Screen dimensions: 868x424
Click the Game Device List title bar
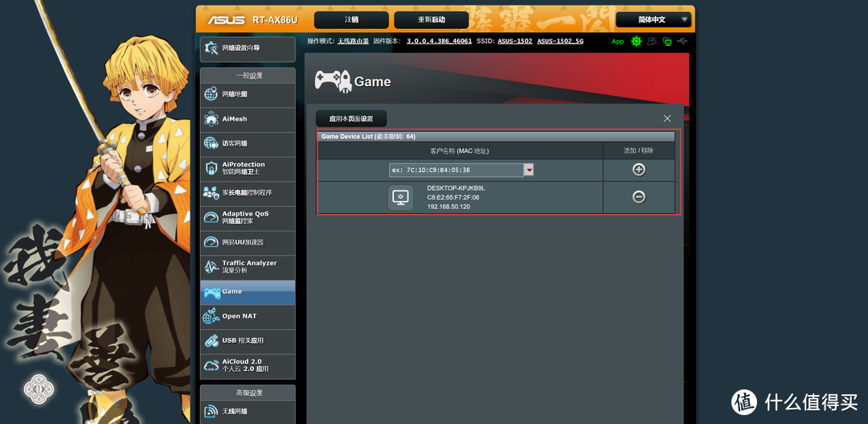click(496, 136)
